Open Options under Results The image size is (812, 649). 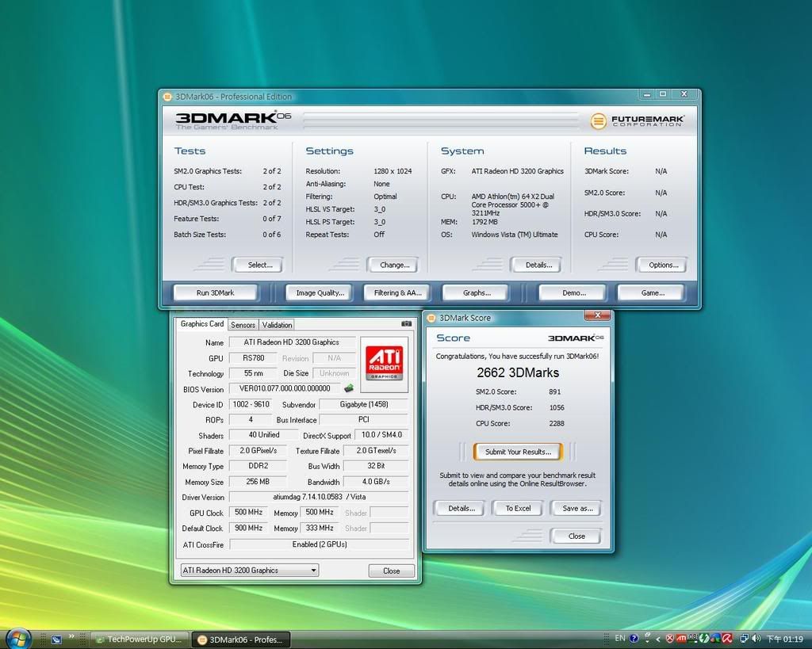(x=664, y=265)
